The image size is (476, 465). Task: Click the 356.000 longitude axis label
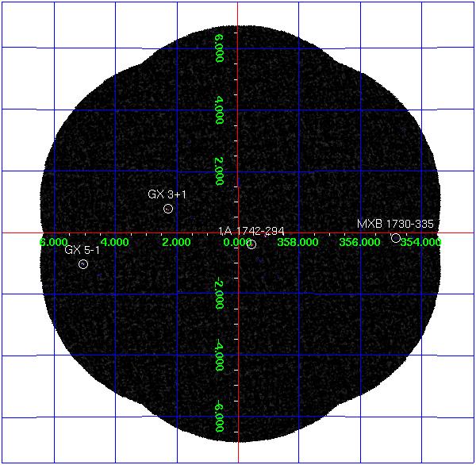[359, 242]
